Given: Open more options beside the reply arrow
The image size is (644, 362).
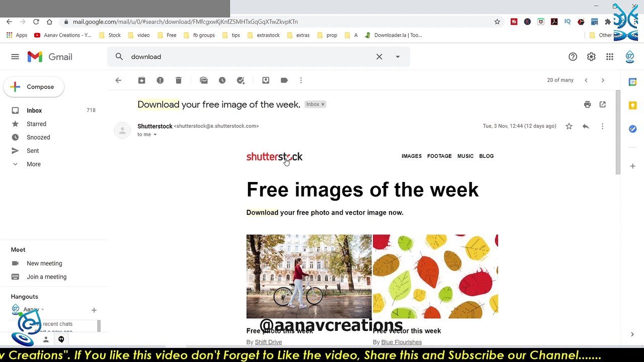Looking at the screenshot, I should (602, 126).
